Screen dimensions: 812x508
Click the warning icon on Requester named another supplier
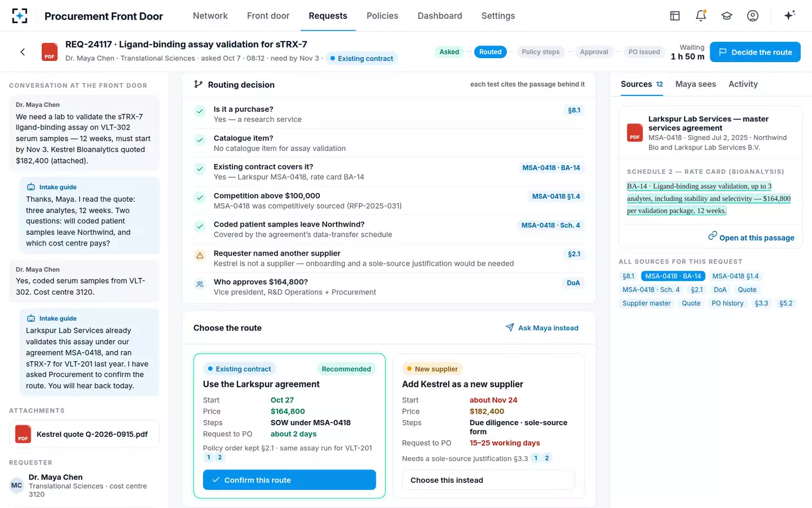[200, 255]
